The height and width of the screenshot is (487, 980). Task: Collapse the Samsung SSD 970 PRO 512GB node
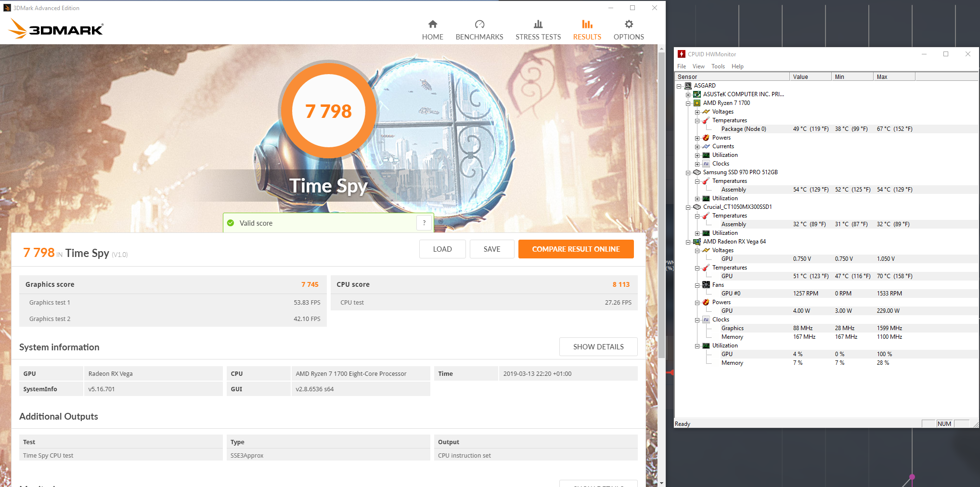688,173
